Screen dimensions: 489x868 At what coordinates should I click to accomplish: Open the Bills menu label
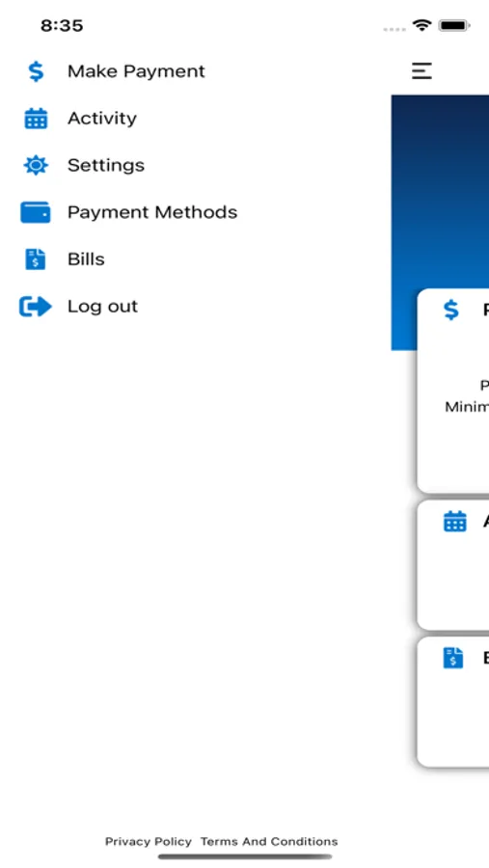(86, 259)
